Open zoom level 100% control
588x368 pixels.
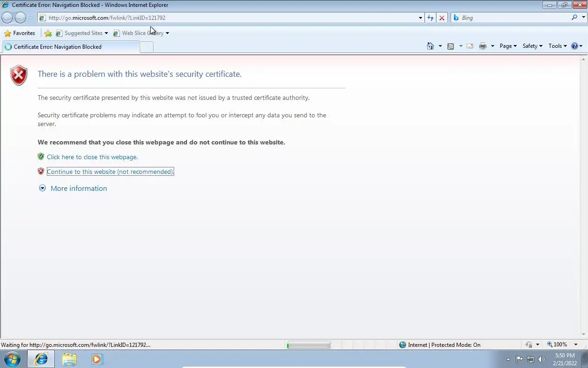click(x=557, y=345)
